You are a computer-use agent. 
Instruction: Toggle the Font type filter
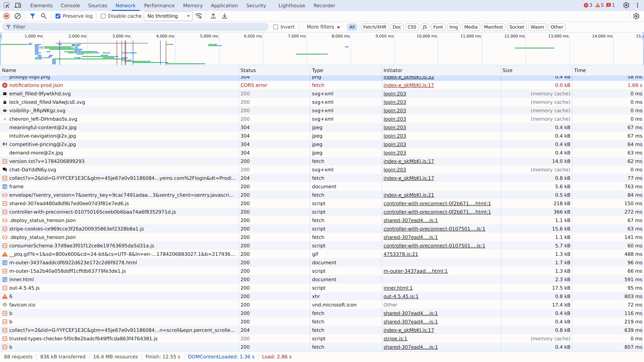tap(438, 27)
